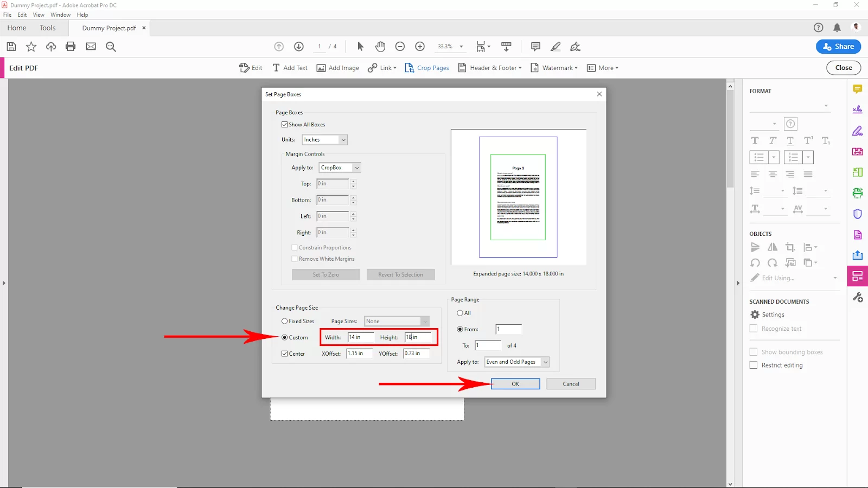This screenshot has width=868, height=488.
Task: Toggle Center checkbox
Action: (x=284, y=354)
